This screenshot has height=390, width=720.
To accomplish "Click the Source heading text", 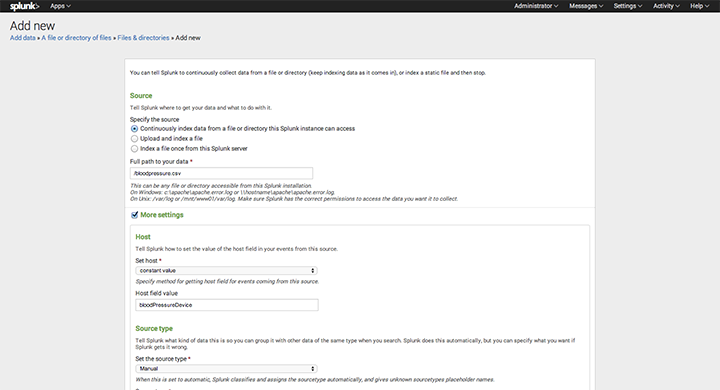I will pyautogui.click(x=141, y=96).
